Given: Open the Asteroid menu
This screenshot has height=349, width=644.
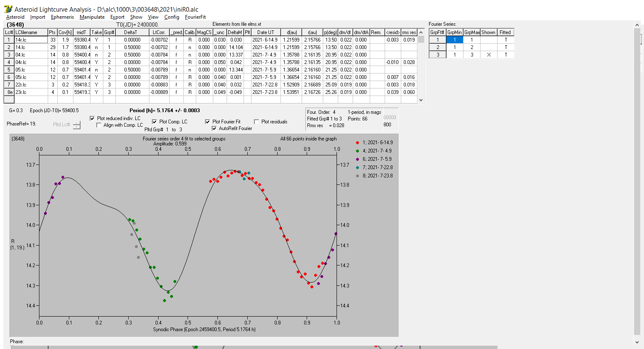Looking at the screenshot, I should pos(15,17).
